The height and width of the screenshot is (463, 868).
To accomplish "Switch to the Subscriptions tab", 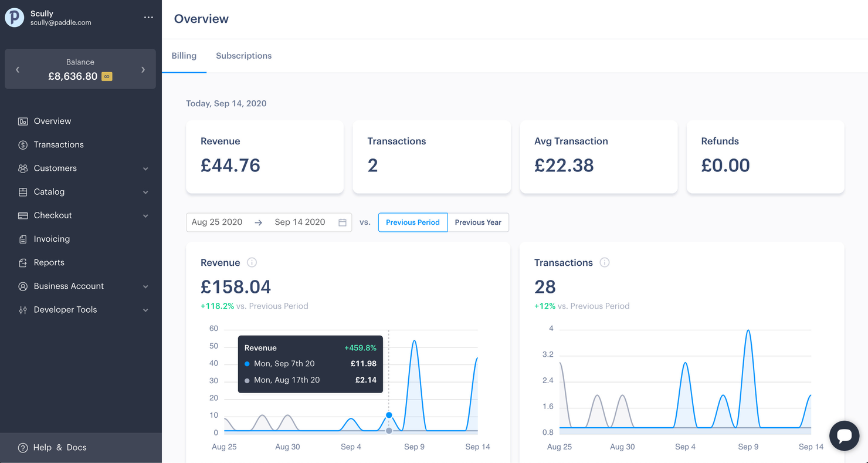I will [x=244, y=56].
